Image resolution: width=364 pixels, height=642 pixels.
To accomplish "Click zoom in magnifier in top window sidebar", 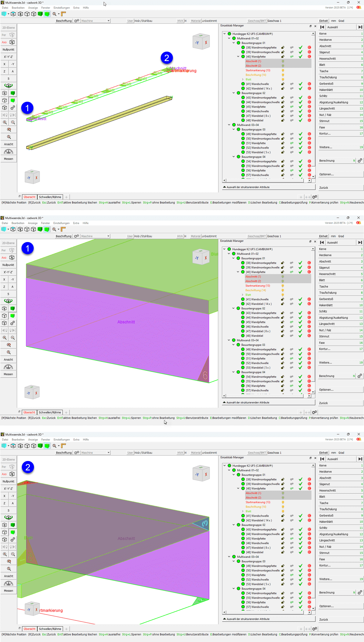I will pos(5,122).
